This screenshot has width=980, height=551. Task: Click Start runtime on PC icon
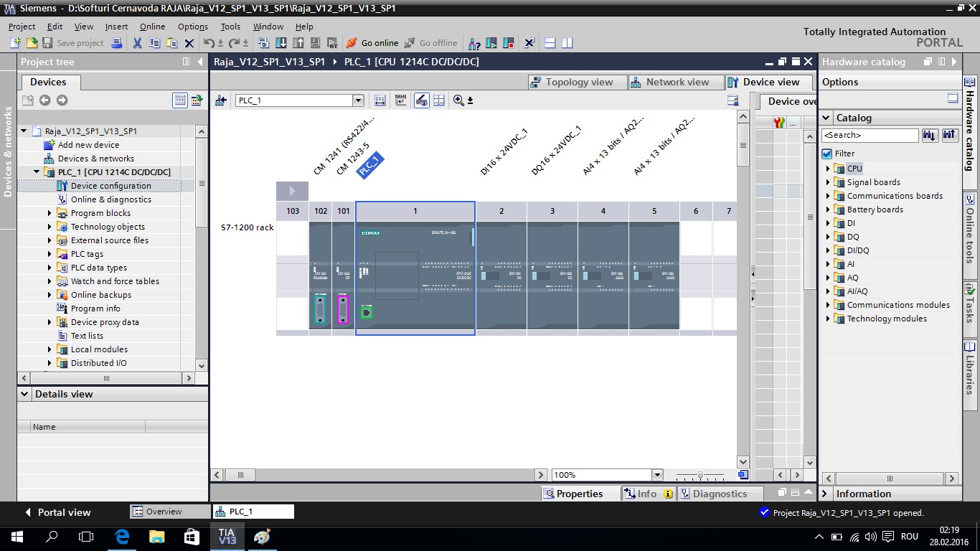[x=332, y=43]
